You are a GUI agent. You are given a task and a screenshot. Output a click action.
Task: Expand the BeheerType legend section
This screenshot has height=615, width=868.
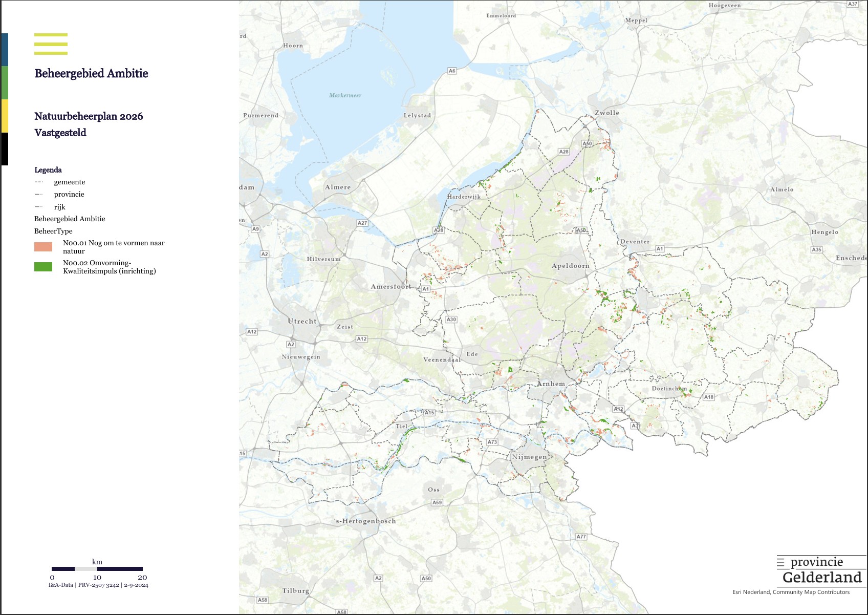click(53, 231)
